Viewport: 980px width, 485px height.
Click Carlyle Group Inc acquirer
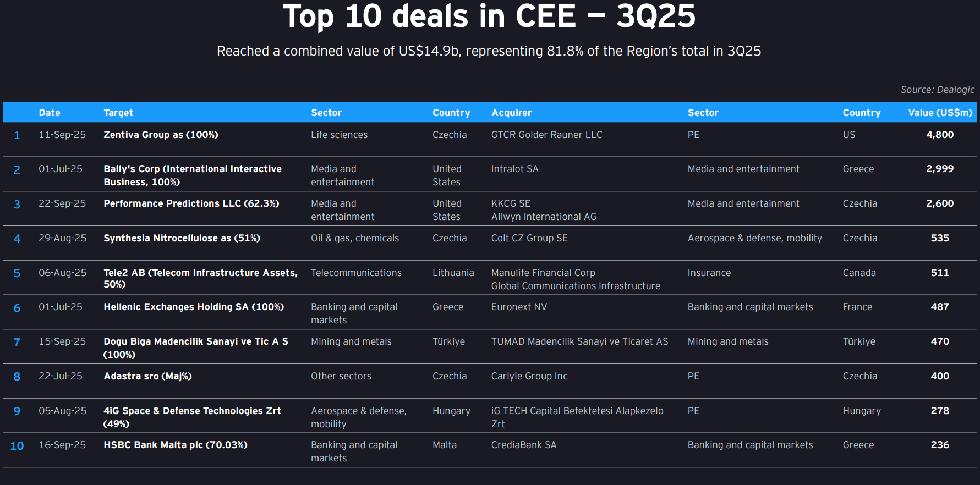(529, 376)
